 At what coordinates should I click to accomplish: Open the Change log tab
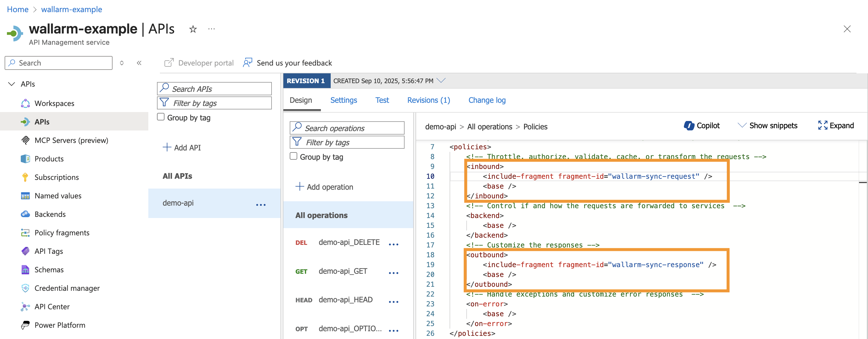tap(487, 100)
